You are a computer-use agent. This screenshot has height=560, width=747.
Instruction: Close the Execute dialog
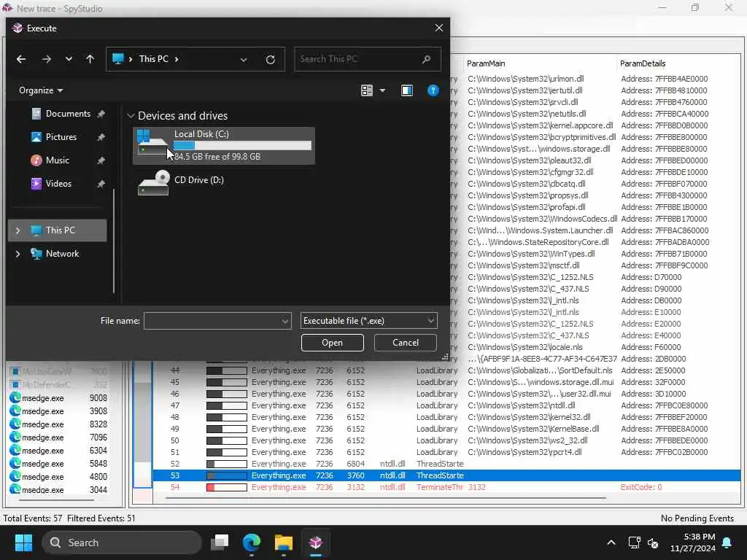point(438,28)
